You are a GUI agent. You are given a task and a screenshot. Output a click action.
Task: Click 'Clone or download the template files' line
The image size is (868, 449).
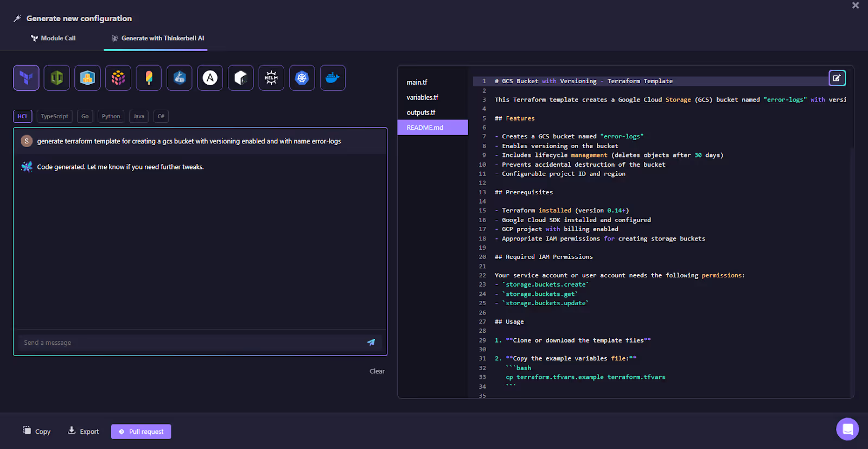click(x=573, y=340)
